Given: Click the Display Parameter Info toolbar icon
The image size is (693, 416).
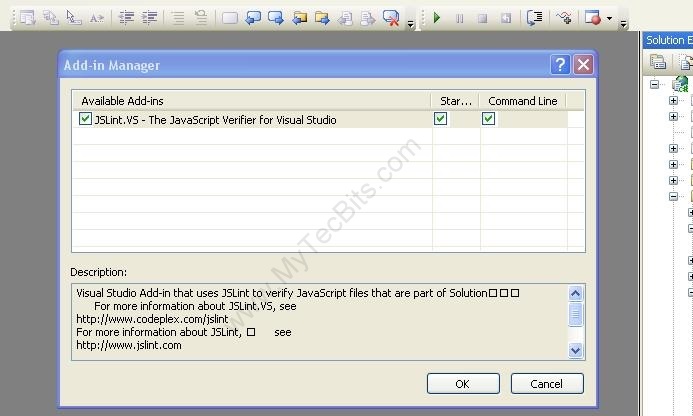Looking at the screenshot, I should 50,18.
